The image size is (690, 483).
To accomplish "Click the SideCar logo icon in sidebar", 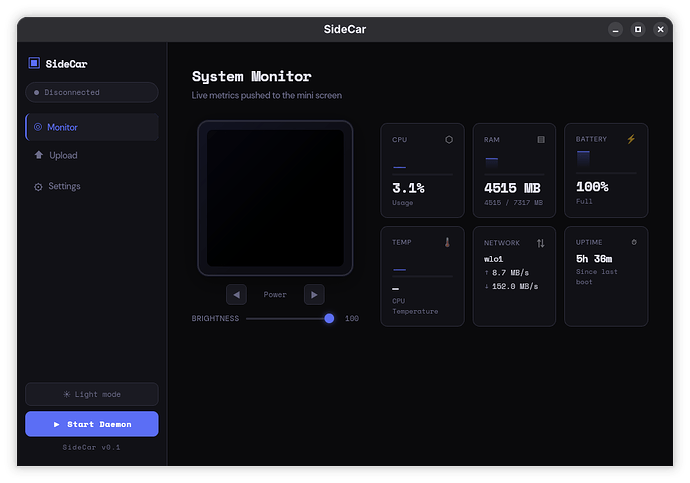I will [x=34, y=63].
